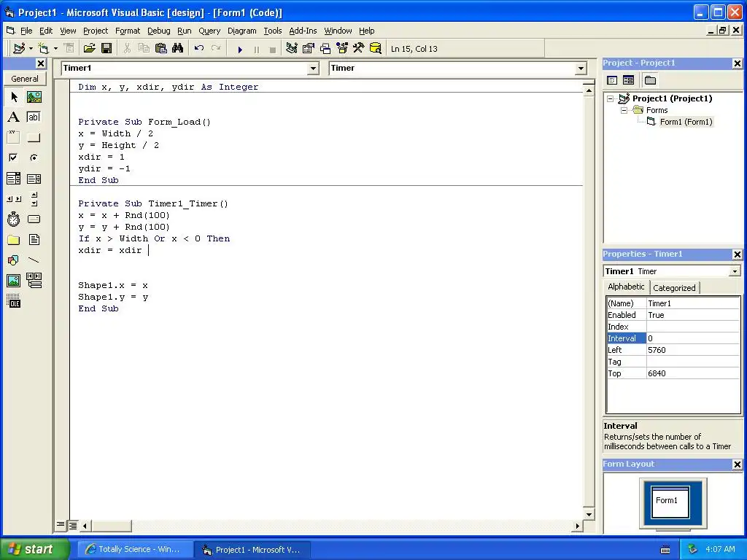Select the Timer control tool

point(14,219)
